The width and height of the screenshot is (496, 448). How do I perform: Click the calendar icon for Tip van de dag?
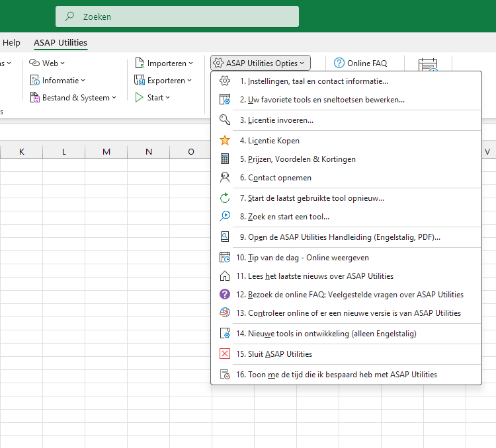point(225,257)
